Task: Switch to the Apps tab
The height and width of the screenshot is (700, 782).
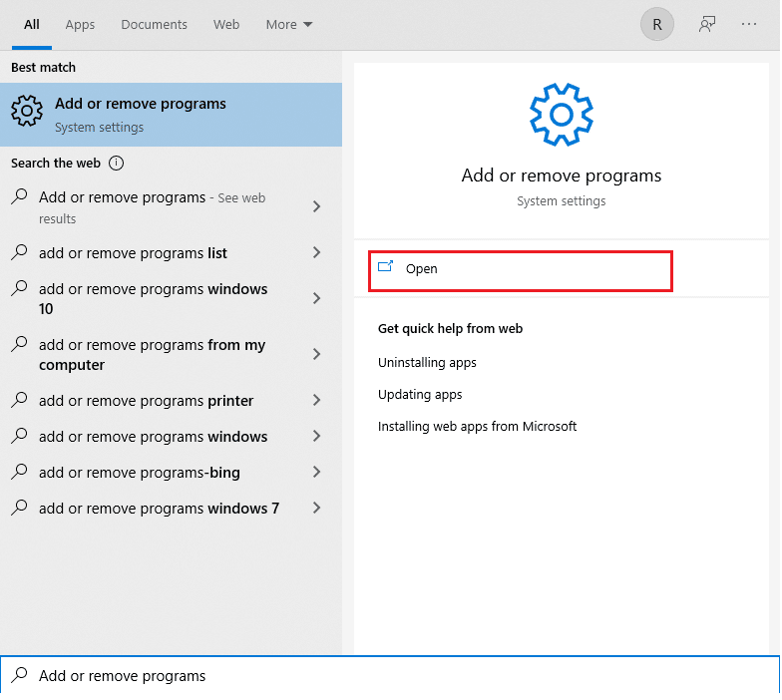Action: pos(80,24)
